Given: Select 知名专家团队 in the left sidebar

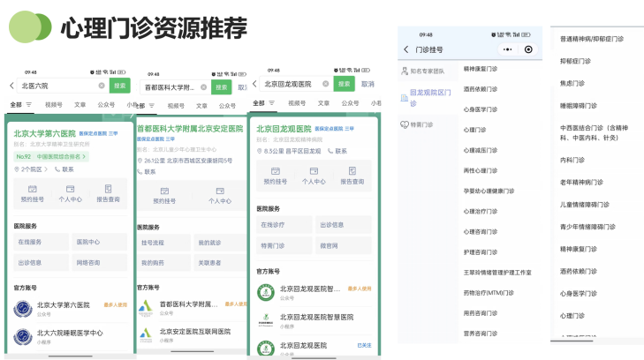Looking at the screenshot, I should [x=428, y=71].
